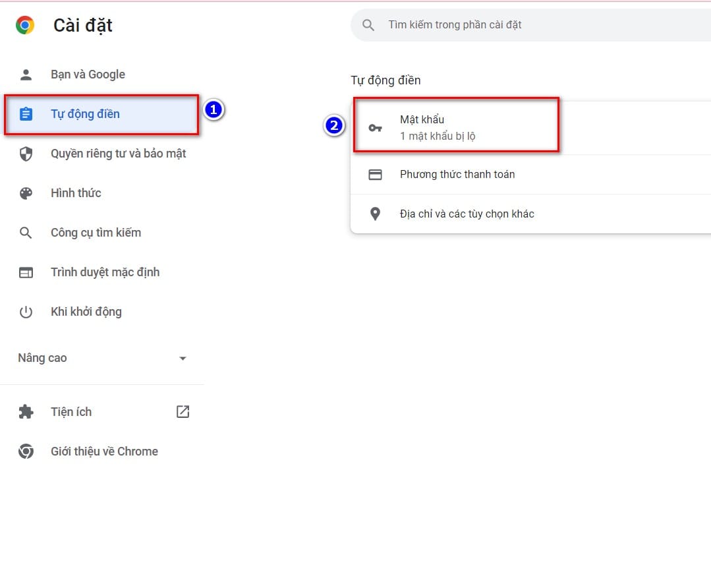The width and height of the screenshot is (711, 588).
Task: Expand the Nâng cao section arrow
Action: [x=183, y=359]
